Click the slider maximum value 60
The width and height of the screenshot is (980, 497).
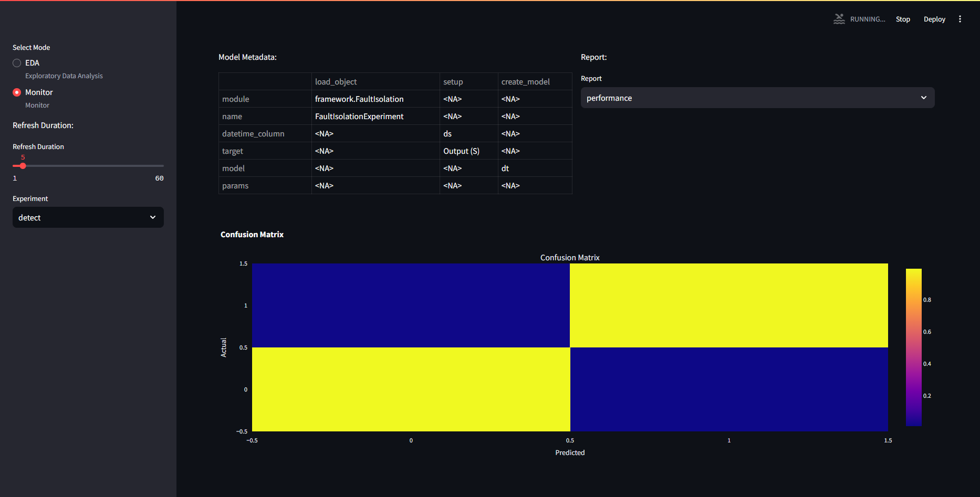pyautogui.click(x=159, y=178)
